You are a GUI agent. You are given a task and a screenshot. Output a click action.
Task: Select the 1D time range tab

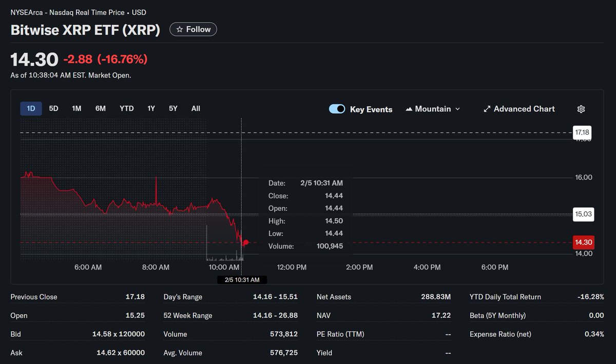(x=31, y=109)
